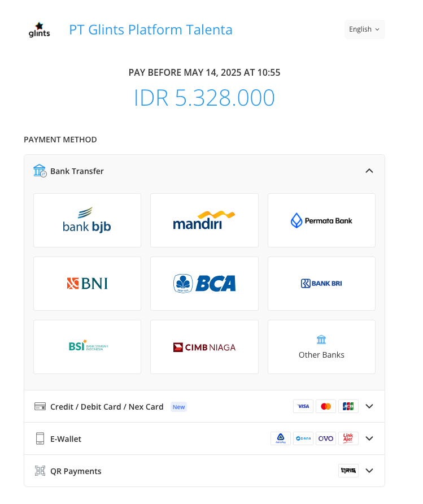Click the Bank Transfer building icon
The image size is (423, 504).
[40, 171]
